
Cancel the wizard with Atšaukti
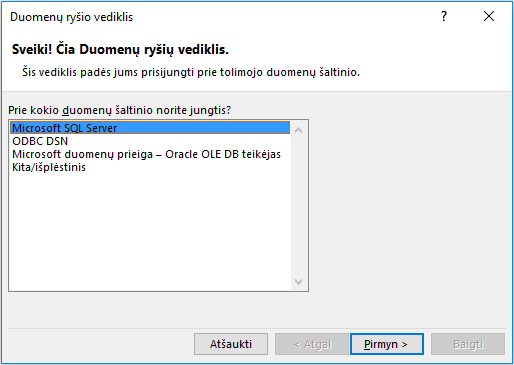pyautogui.click(x=231, y=344)
